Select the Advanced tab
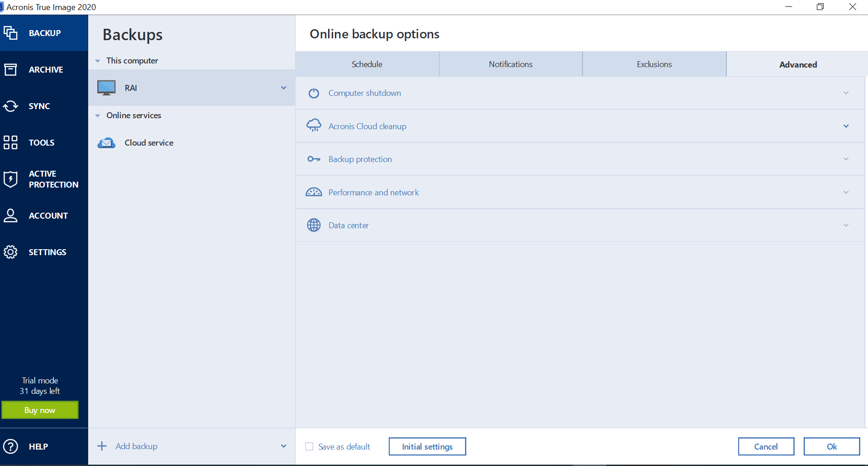The height and width of the screenshot is (466, 868). coord(798,64)
